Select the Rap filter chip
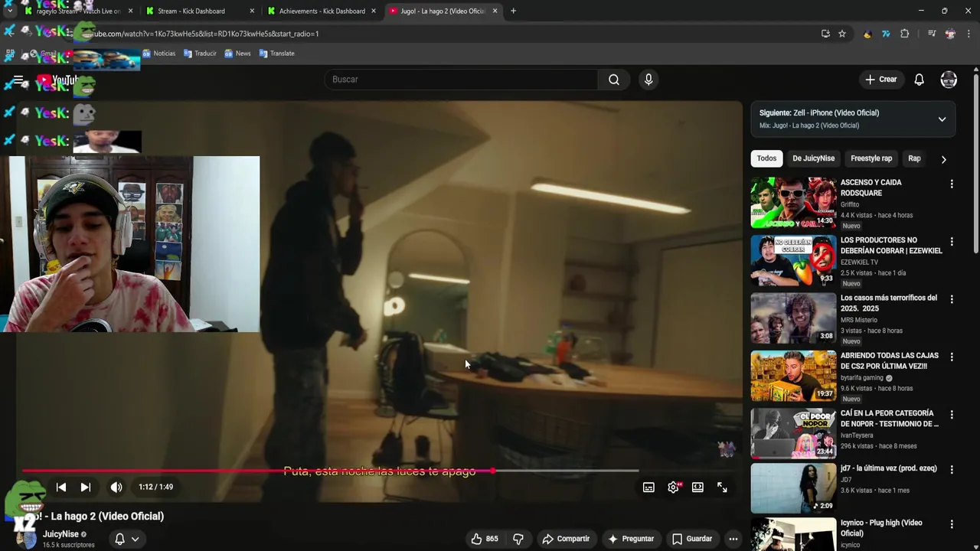Viewport: 980px width, 551px height. point(914,158)
